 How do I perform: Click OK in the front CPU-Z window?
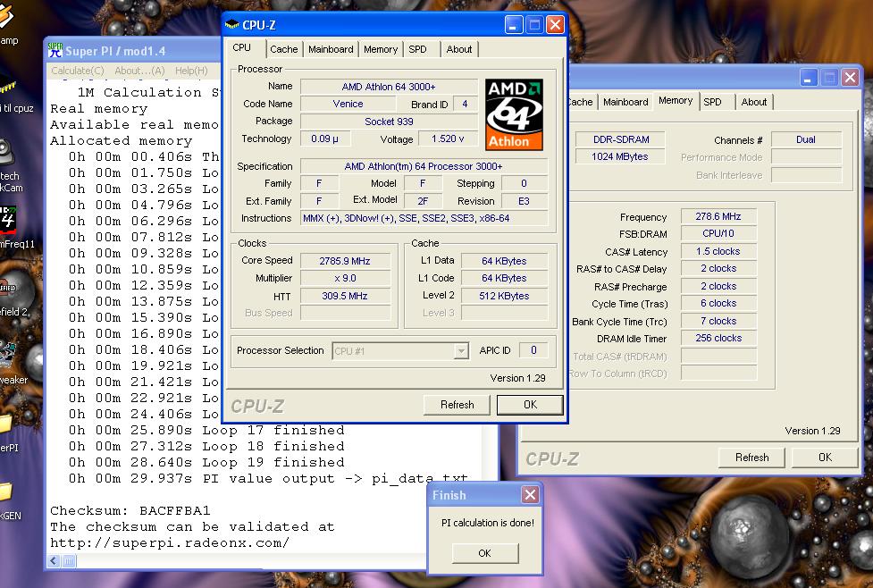pyautogui.click(x=530, y=405)
